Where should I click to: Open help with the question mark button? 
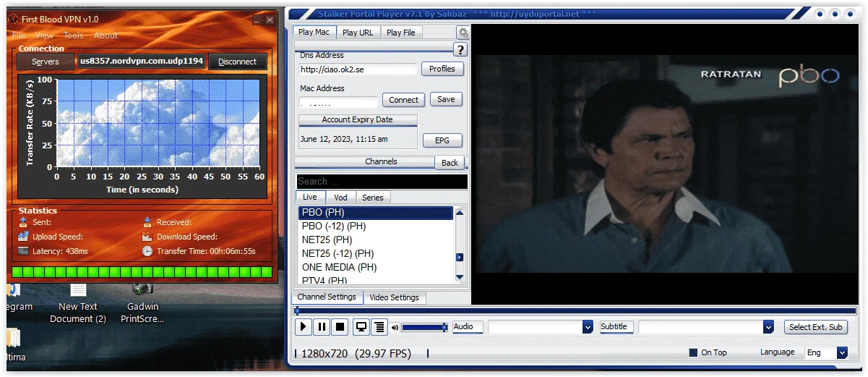460,49
